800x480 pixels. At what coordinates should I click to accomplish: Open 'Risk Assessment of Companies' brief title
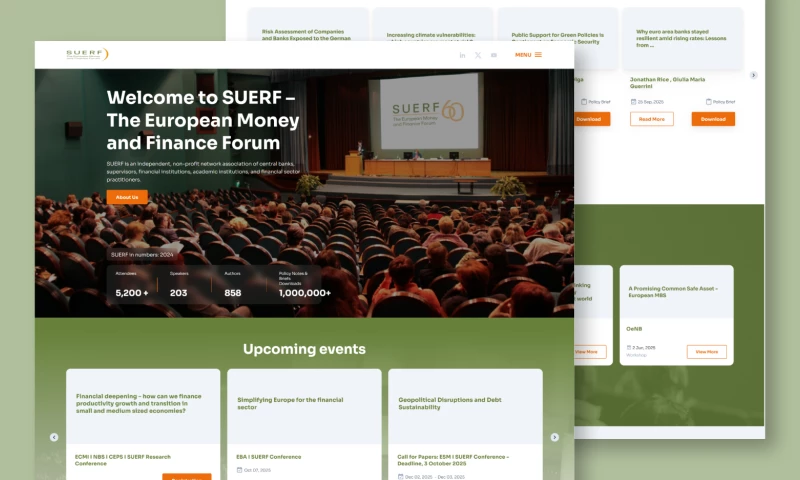tap(306, 35)
